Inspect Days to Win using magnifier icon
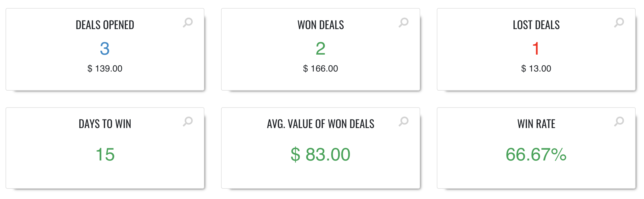 188,121
